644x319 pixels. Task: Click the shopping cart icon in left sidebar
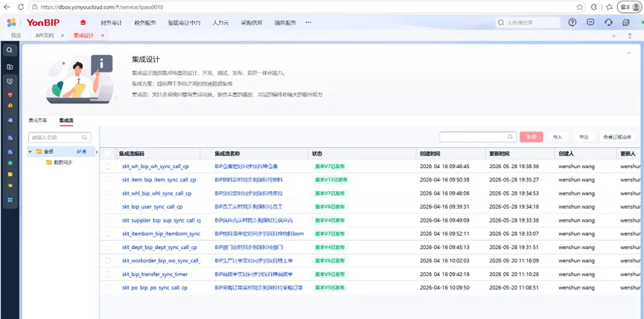tap(10, 185)
